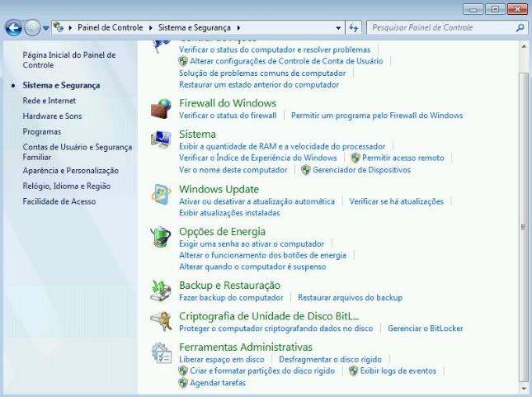Click the Firewall do Windows brick wall icon

coord(161,109)
